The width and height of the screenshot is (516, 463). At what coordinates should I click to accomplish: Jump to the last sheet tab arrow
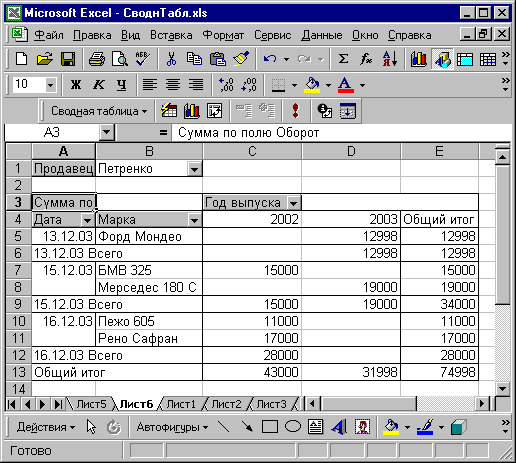click(x=58, y=404)
